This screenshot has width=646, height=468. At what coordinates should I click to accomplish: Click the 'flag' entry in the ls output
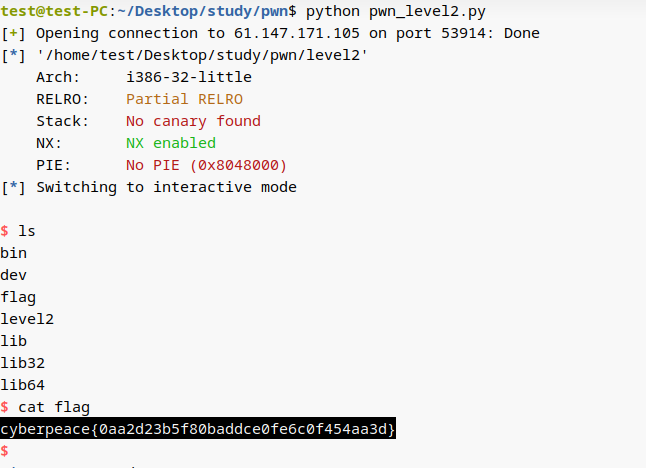(x=18, y=297)
